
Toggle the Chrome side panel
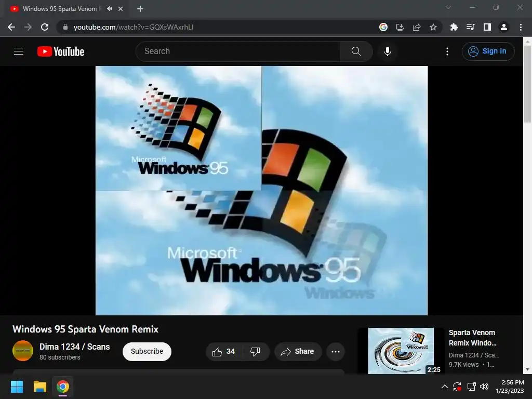click(487, 27)
